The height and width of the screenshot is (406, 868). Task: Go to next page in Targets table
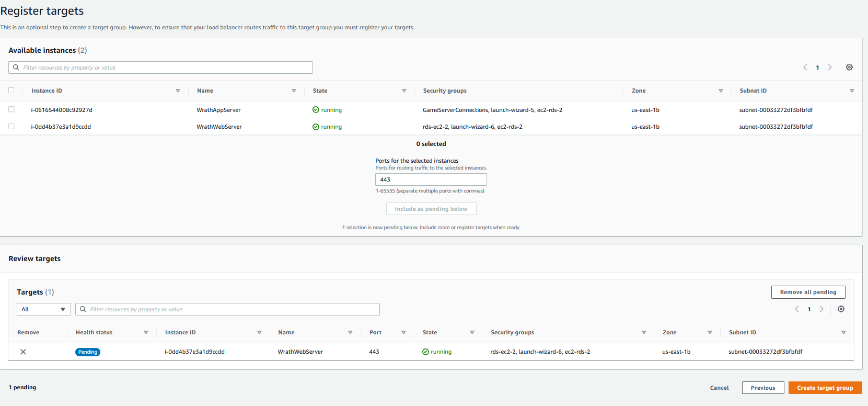[821, 309]
